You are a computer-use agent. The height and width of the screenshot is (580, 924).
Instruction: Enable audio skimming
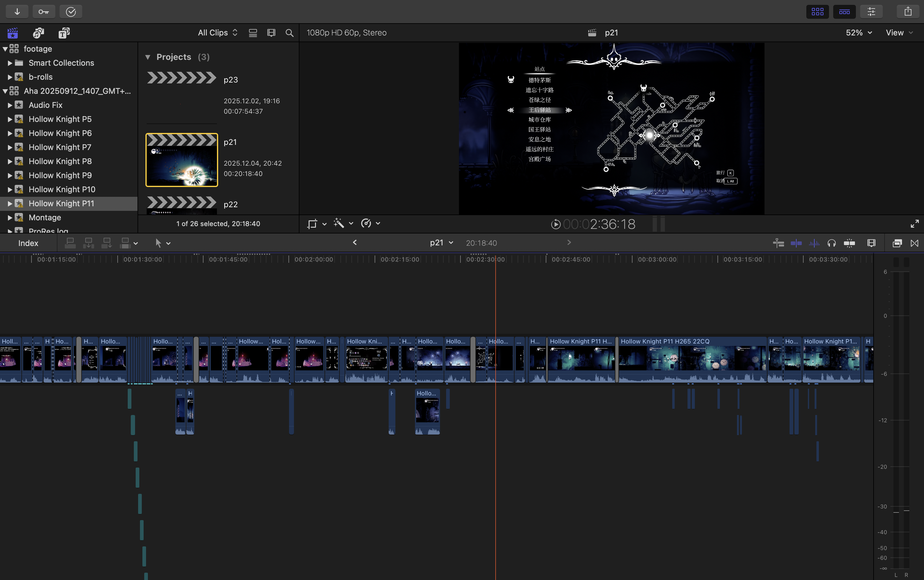point(814,243)
